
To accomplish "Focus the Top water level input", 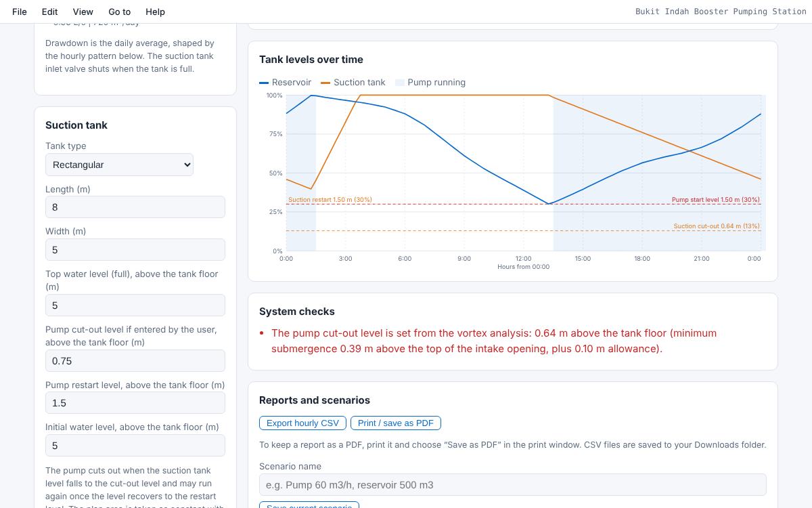I will point(135,305).
